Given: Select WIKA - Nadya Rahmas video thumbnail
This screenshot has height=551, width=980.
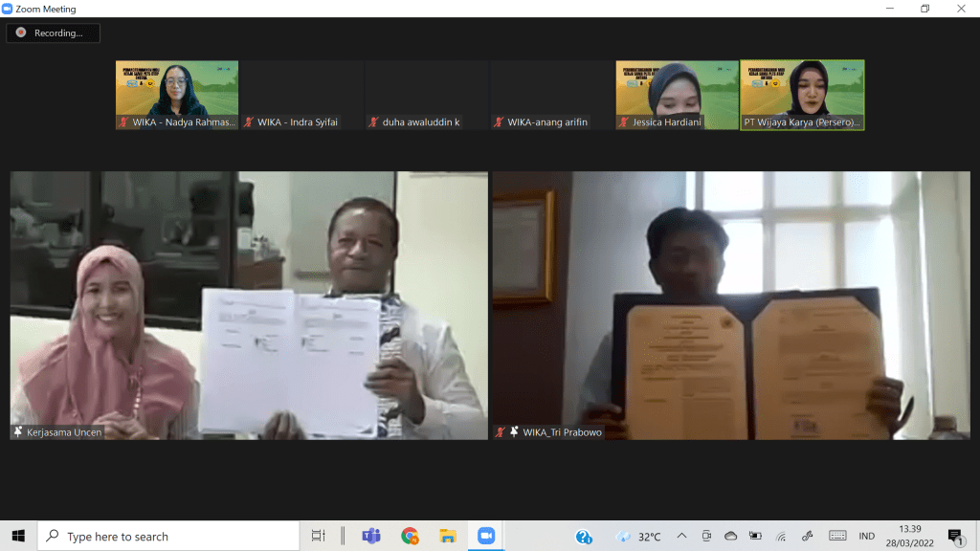Looking at the screenshot, I should [x=177, y=94].
